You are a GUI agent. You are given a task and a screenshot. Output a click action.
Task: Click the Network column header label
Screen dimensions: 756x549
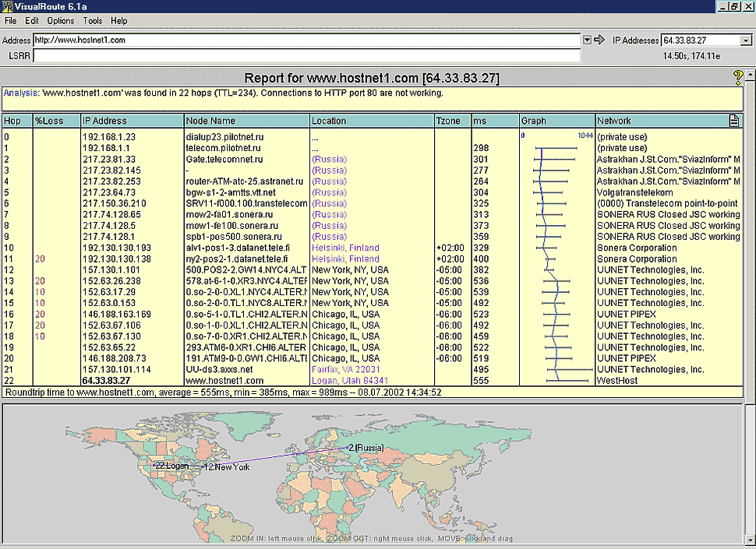click(614, 121)
